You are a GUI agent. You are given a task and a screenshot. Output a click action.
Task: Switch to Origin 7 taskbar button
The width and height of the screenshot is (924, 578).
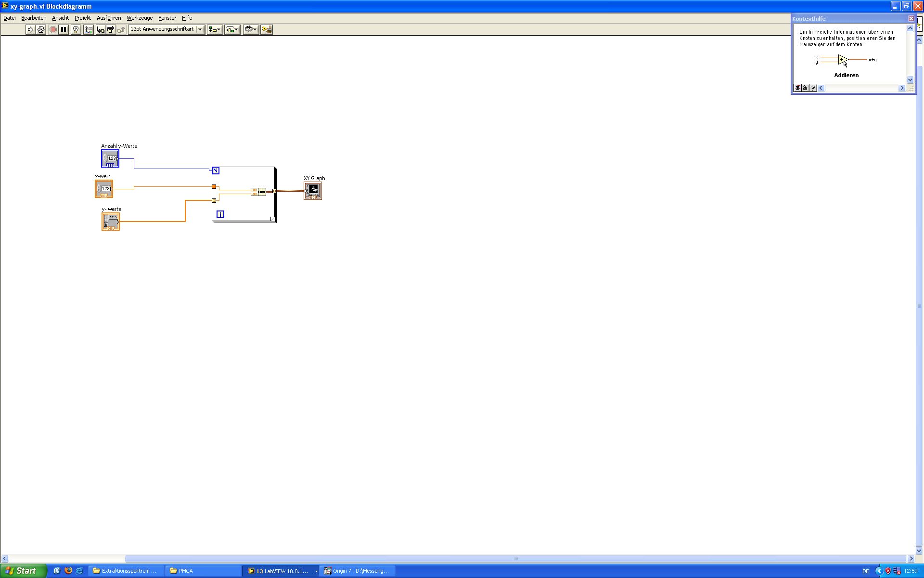(359, 571)
